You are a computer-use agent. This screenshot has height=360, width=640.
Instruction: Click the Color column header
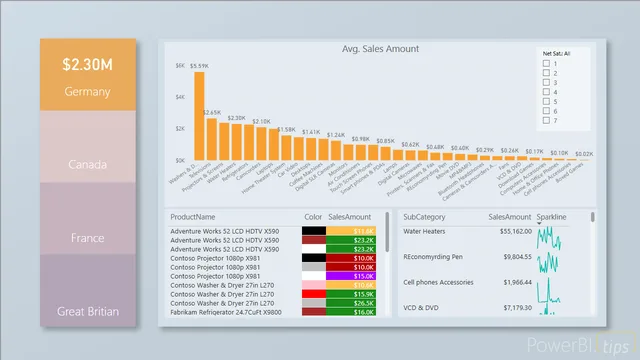click(313, 217)
